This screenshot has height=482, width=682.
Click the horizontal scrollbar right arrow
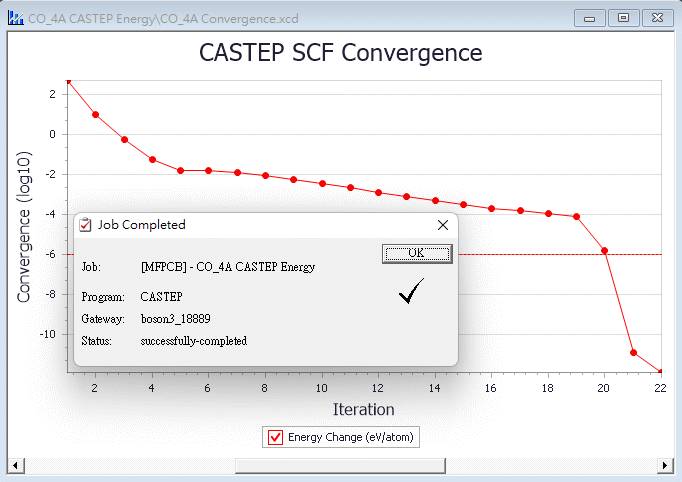click(665, 466)
